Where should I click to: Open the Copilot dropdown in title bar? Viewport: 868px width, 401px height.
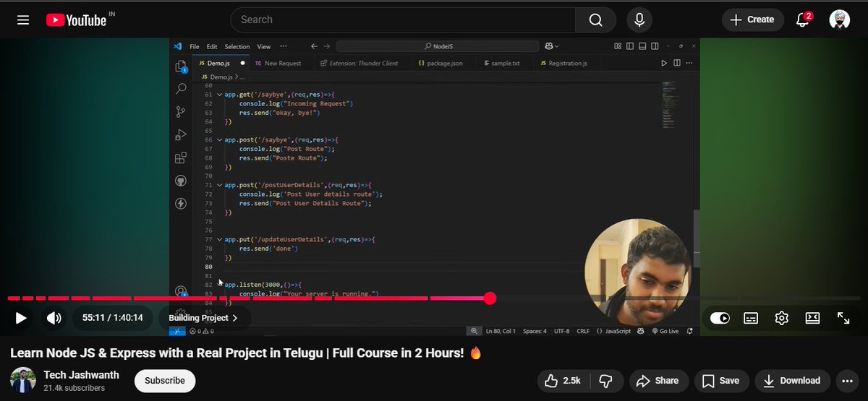[552, 46]
